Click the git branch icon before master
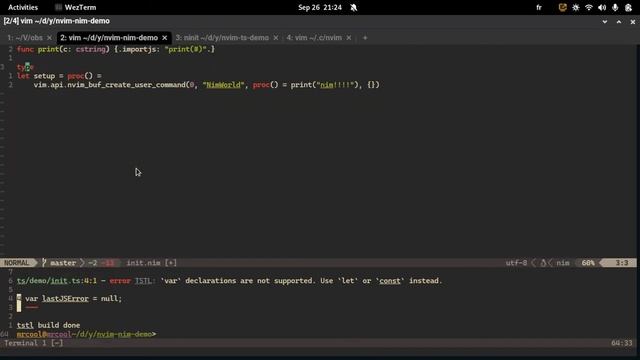Image resolution: width=640 pixels, height=360 pixels. pos(44,263)
